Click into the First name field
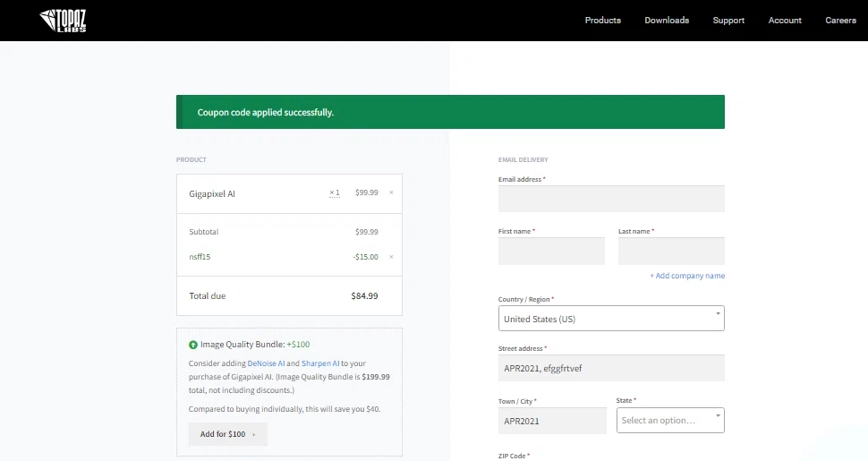 tap(551, 252)
